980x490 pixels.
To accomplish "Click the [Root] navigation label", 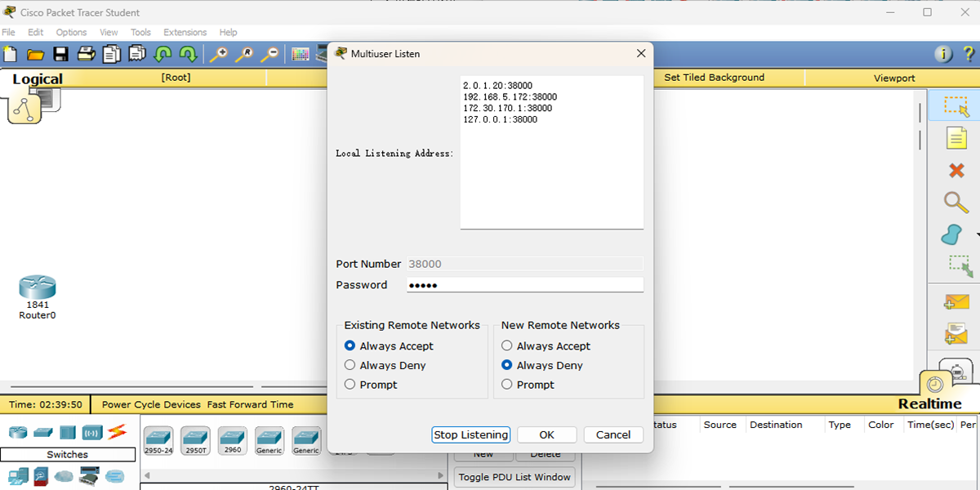I will (176, 78).
